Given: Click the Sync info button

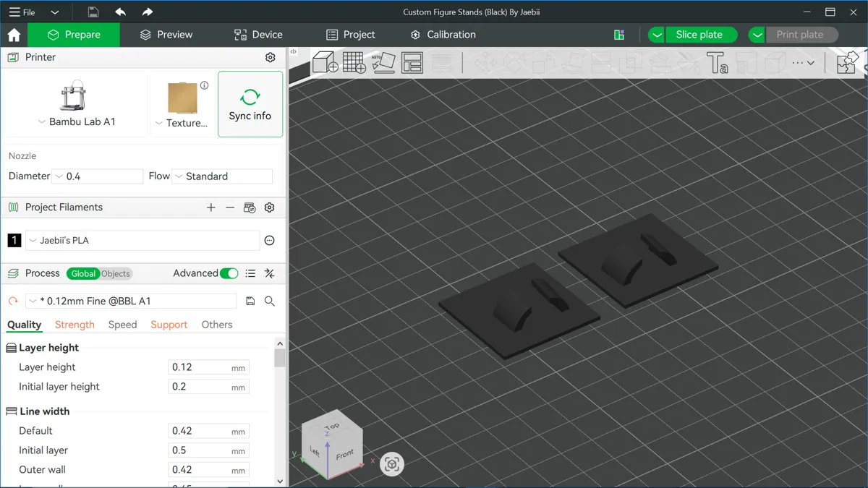Looking at the screenshot, I should pos(250,104).
